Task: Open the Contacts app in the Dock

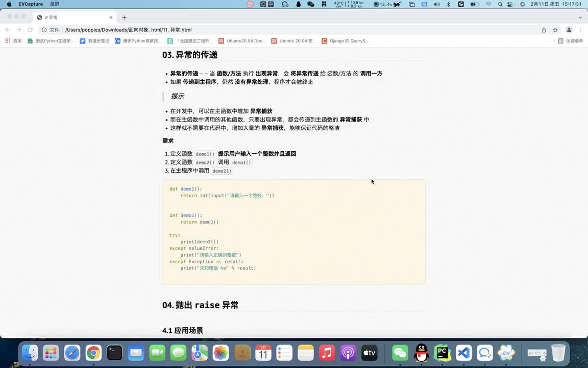Action: [242, 353]
